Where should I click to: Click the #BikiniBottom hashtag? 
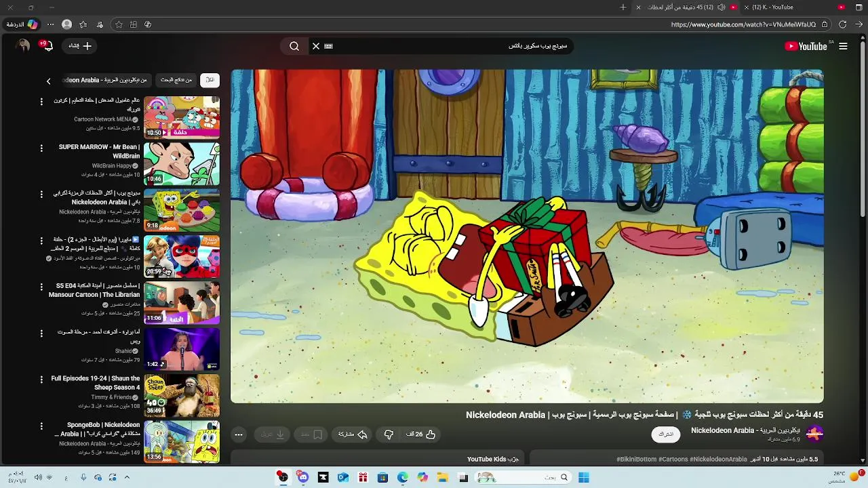(637, 459)
